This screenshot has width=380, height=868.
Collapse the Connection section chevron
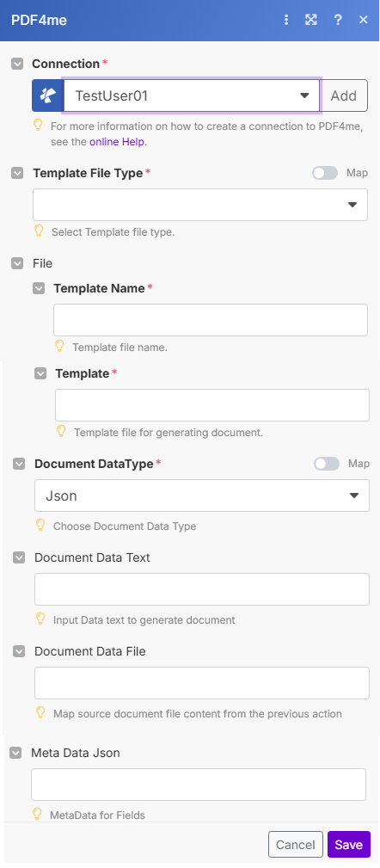(x=18, y=64)
